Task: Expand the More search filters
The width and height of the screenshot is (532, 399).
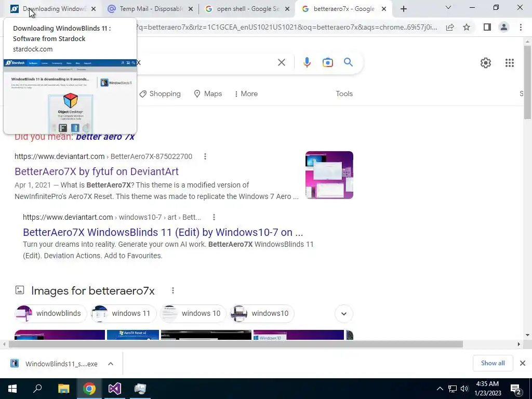Action: (246, 94)
